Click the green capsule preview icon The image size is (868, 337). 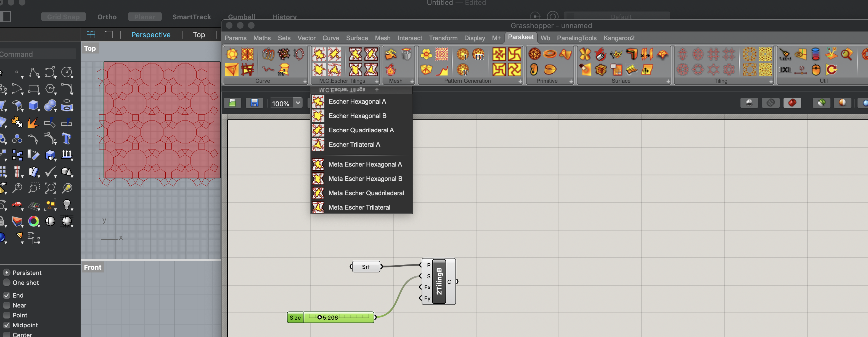click(x=822, y=103)
